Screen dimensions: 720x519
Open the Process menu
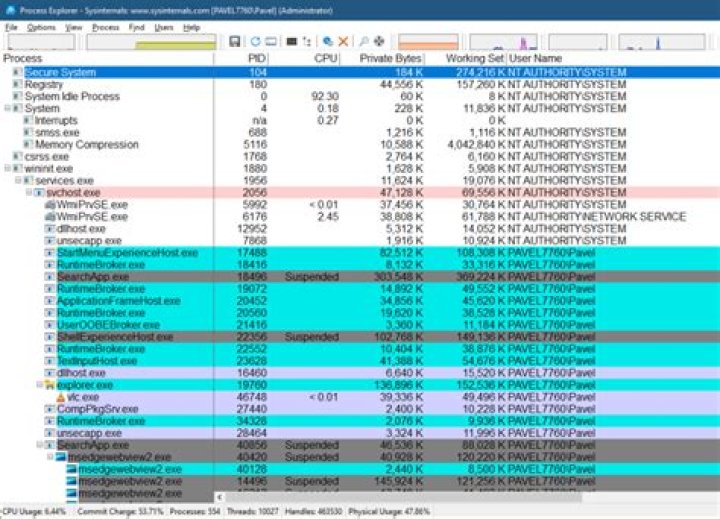coord(105,28)
